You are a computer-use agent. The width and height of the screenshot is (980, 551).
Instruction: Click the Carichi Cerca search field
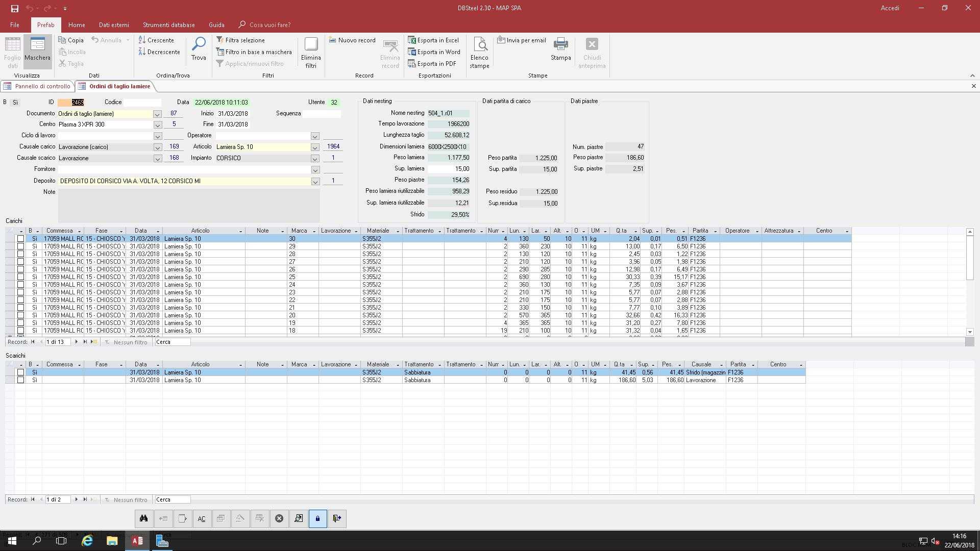click(173, 342)
